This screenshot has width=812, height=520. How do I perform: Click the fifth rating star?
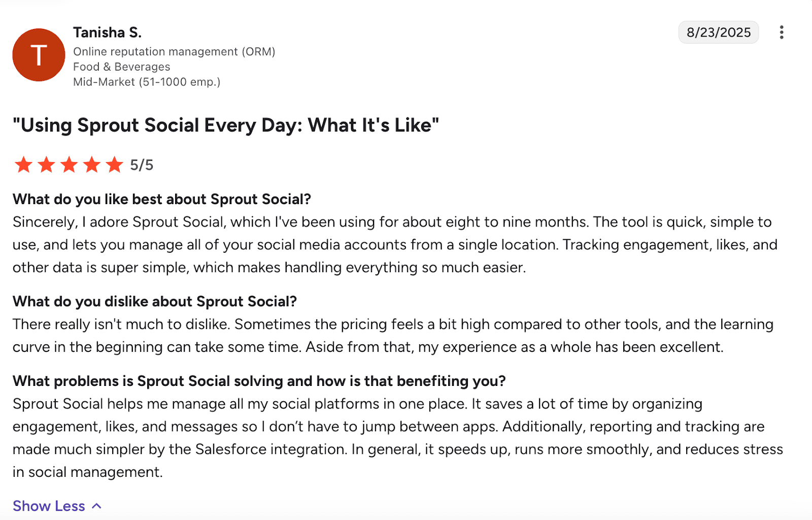[x=115, y=165]
